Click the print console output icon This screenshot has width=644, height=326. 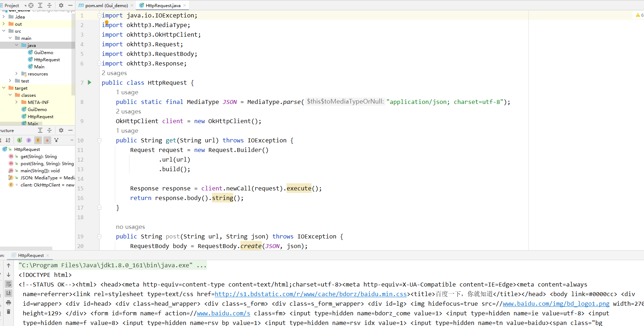tap(9, 303)
